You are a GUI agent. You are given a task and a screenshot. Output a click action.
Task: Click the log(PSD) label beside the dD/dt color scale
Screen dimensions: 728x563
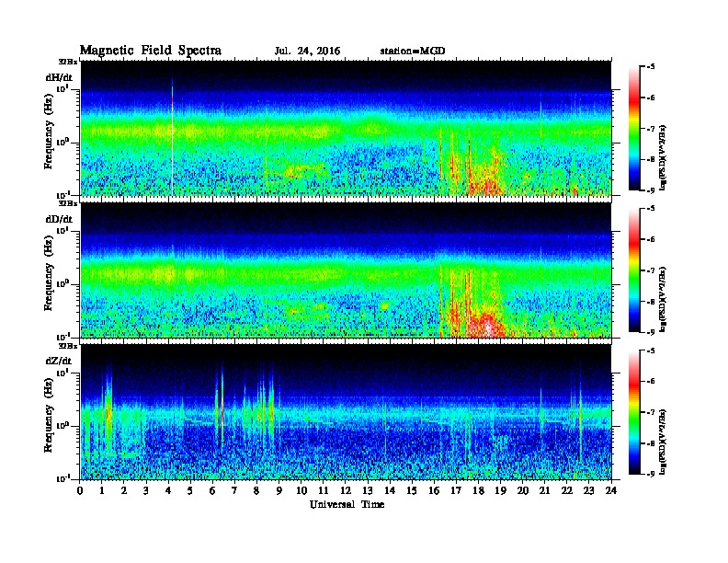pyautogui.click(x=663, y=300)
